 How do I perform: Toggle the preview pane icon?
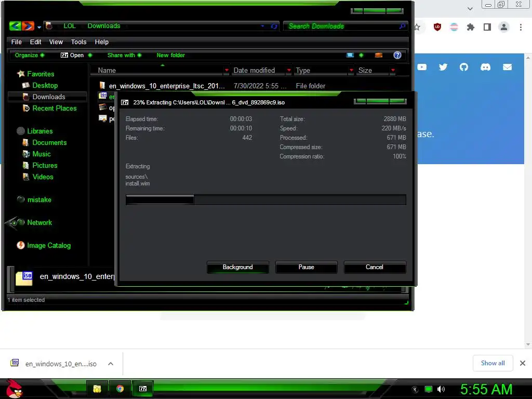pos(379,55)
